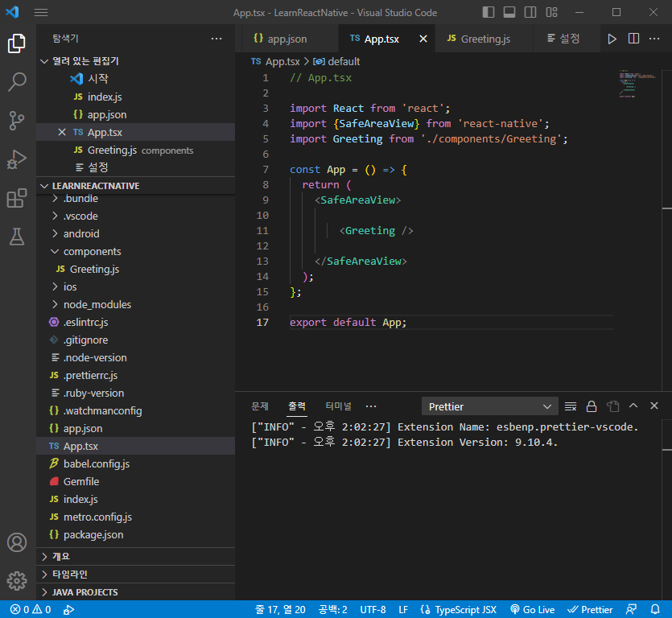672x618 pixels.
Task: Close App.tsx in open editors list
Action: click(62, 133)
